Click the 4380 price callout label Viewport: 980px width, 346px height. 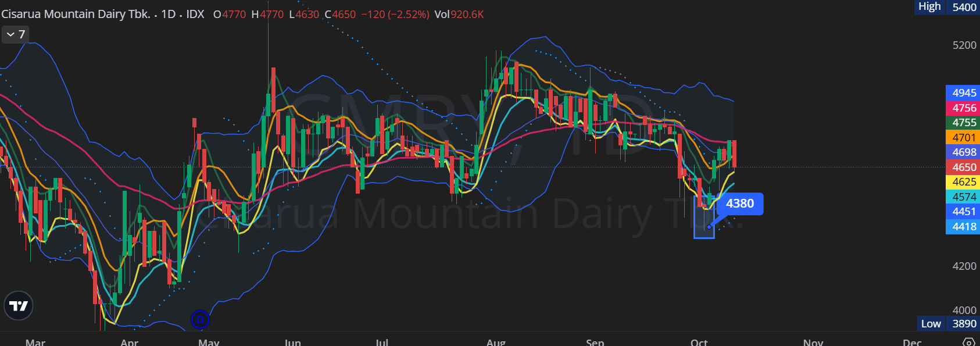[x=739, y=204]
